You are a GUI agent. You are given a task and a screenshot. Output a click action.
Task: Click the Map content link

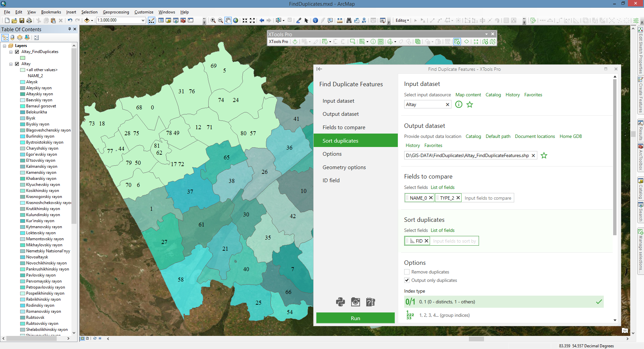[468, 95]
